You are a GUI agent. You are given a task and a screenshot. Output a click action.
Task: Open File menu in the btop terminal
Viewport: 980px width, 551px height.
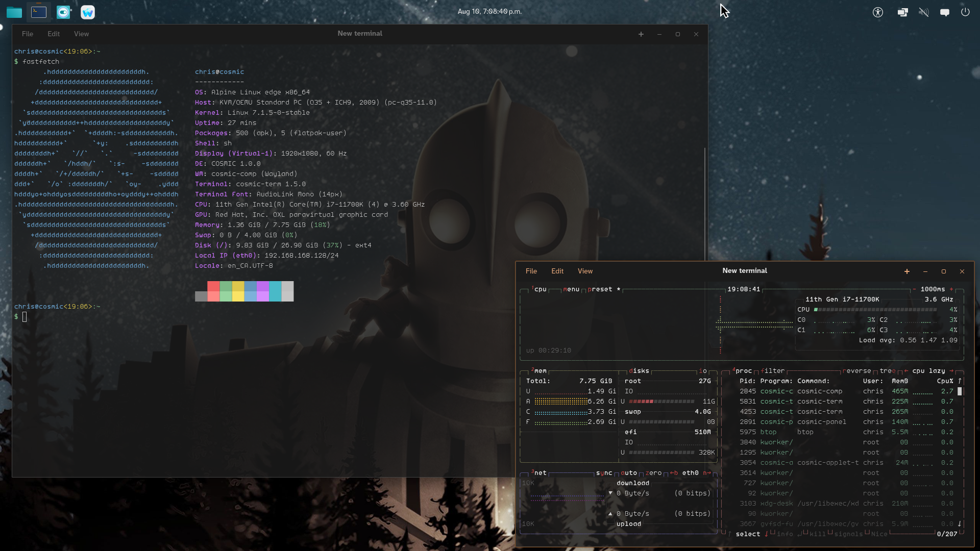point(531,271)
